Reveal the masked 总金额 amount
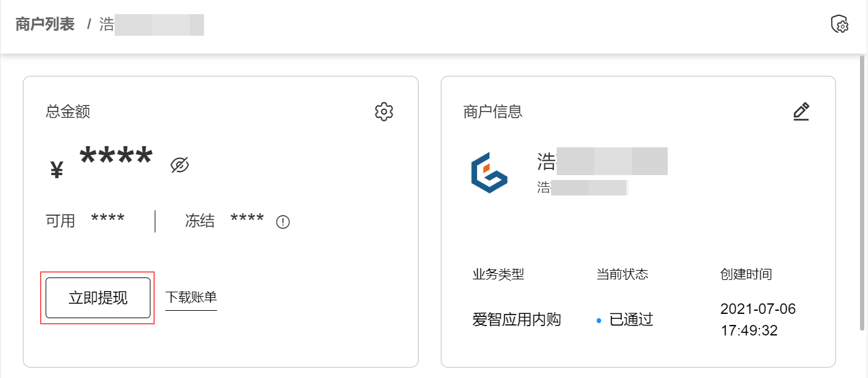The image size is (868, 378). click(x=117, y=156)
